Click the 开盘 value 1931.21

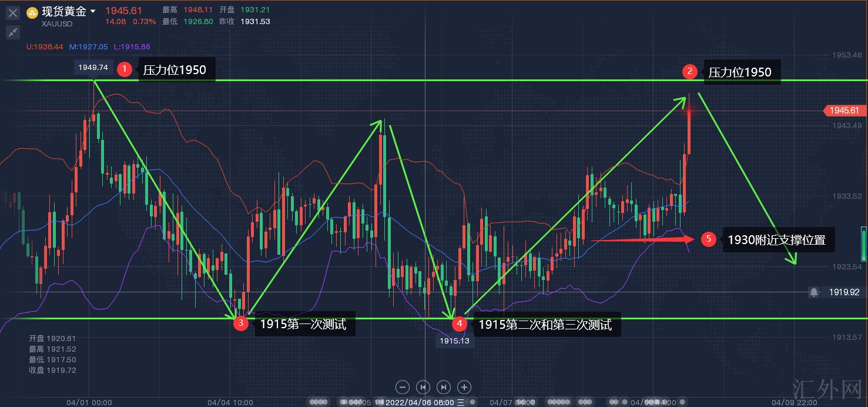pos(256,10)
